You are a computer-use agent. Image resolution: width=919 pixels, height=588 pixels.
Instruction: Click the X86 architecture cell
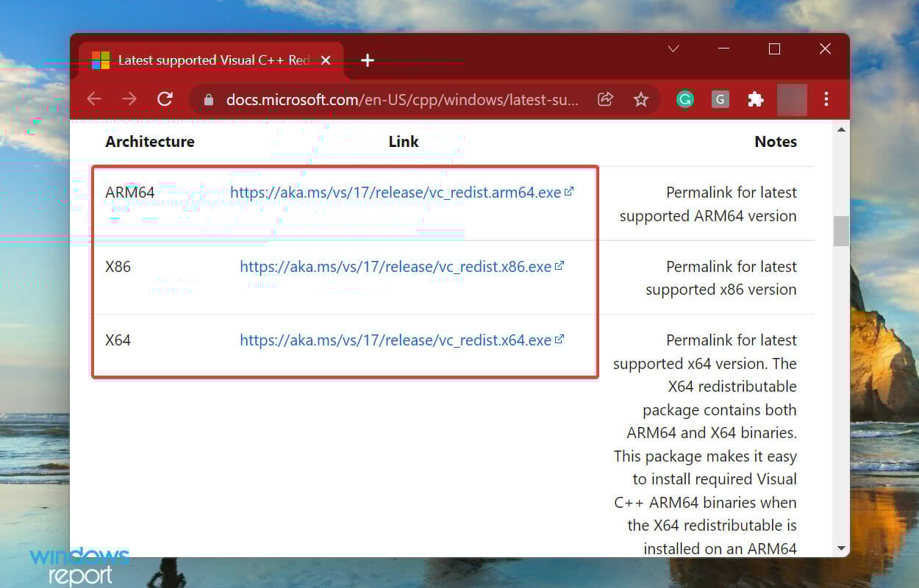(118, 267)
